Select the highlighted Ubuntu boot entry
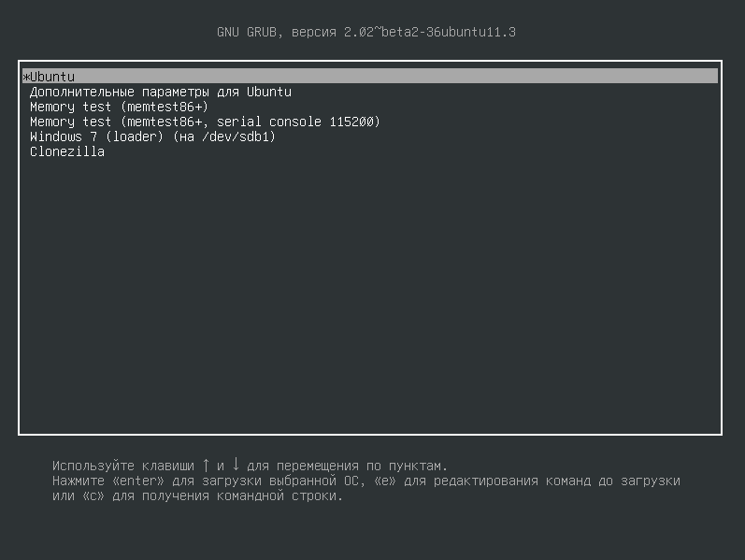This screenshot has width=745, height=560. 369,76
